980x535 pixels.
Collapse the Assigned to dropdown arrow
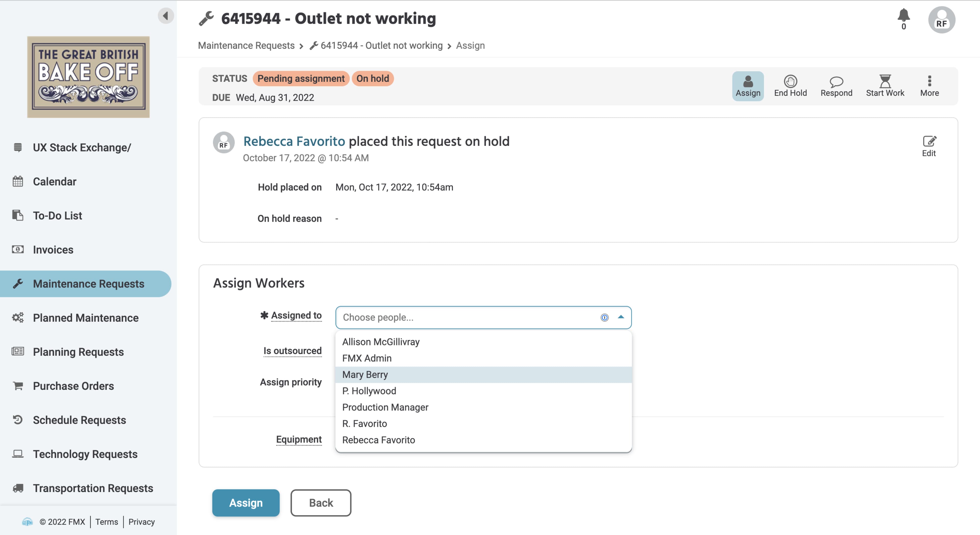pyautogui.click(x=621, y=317)
